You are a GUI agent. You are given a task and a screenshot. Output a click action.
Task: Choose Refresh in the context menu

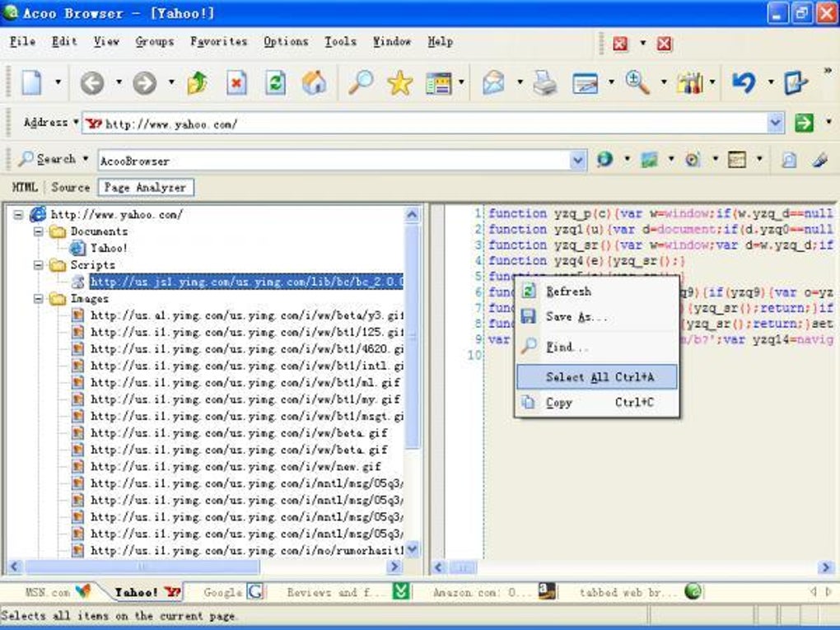click(x=597, y=292)
